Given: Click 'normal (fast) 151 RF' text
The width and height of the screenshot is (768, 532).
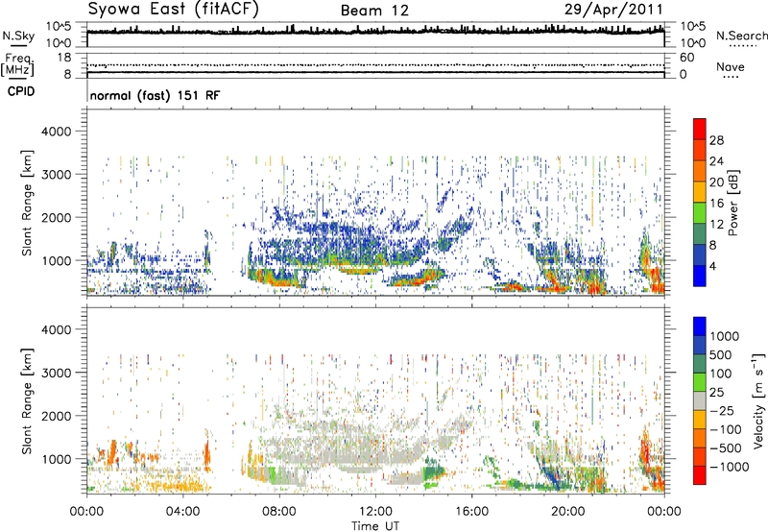Looking at the screenshot, I should coord(155,95).
